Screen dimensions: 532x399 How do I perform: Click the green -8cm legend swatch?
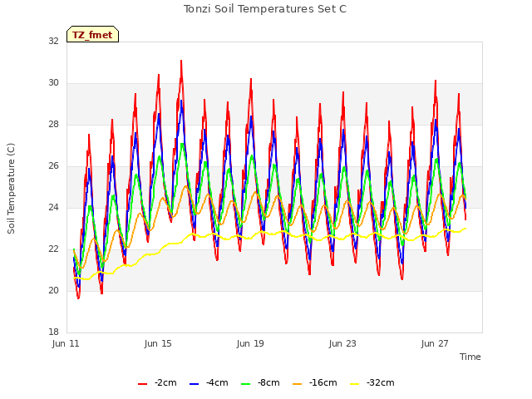[x=246, y=383]
